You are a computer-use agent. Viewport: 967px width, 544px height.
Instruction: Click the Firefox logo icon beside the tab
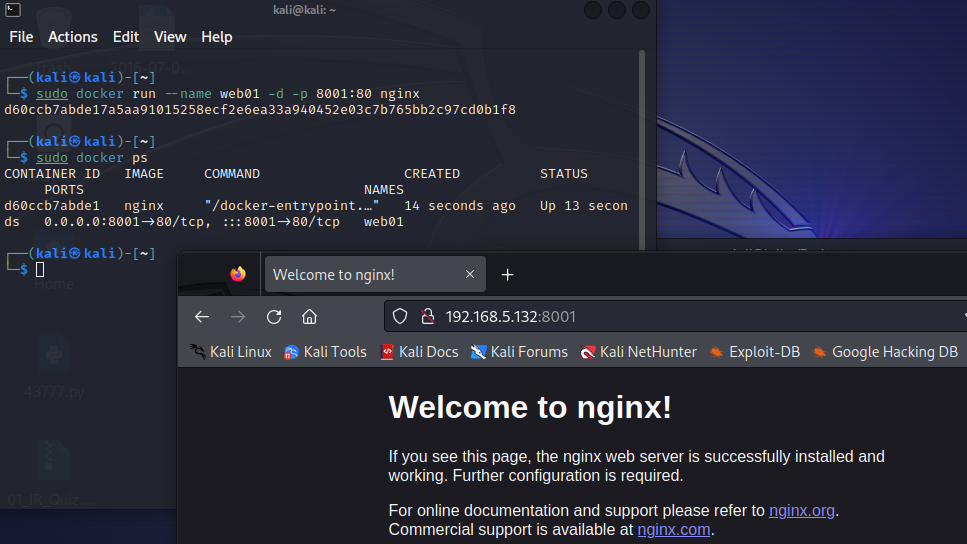click(x=238, y=274)
